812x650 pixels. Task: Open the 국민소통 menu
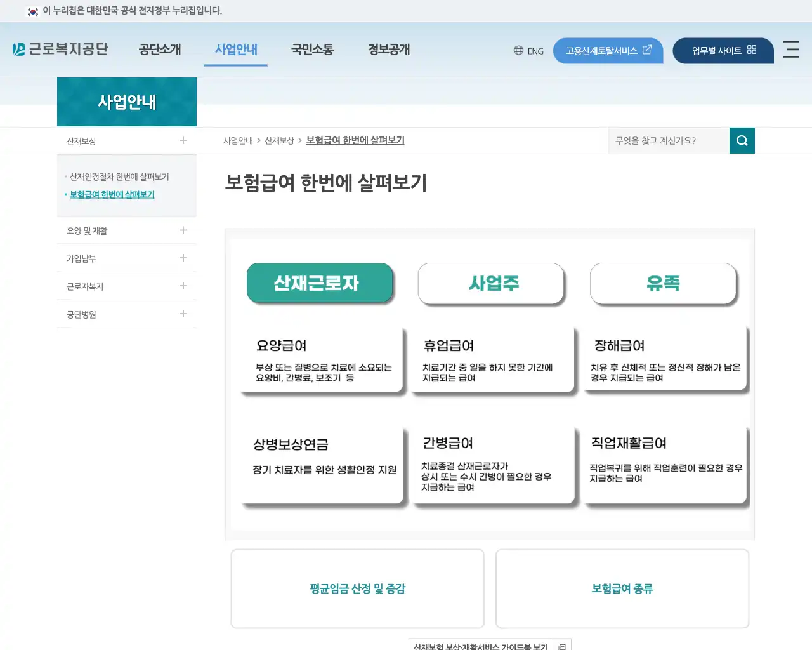[x=312, y=50]
